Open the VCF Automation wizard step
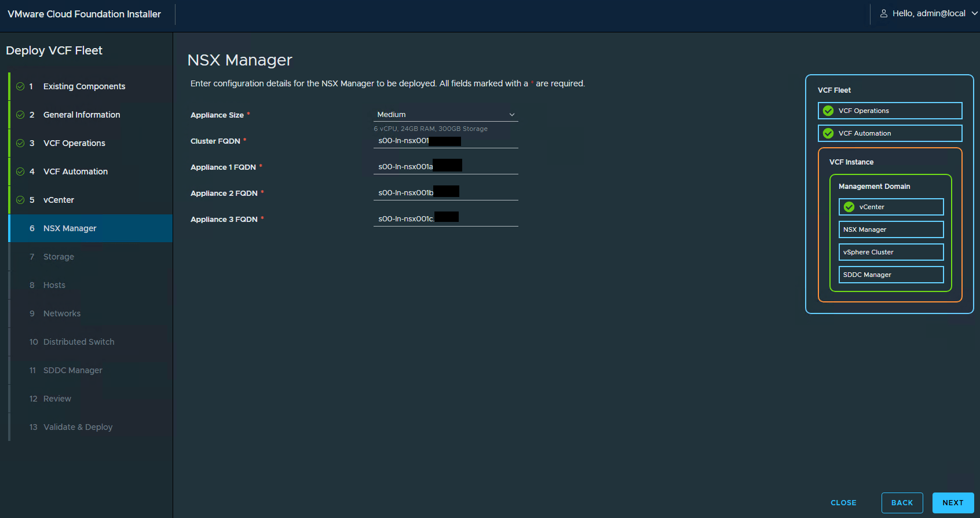This screenshot has width=980, height=518. coord(90,172)
